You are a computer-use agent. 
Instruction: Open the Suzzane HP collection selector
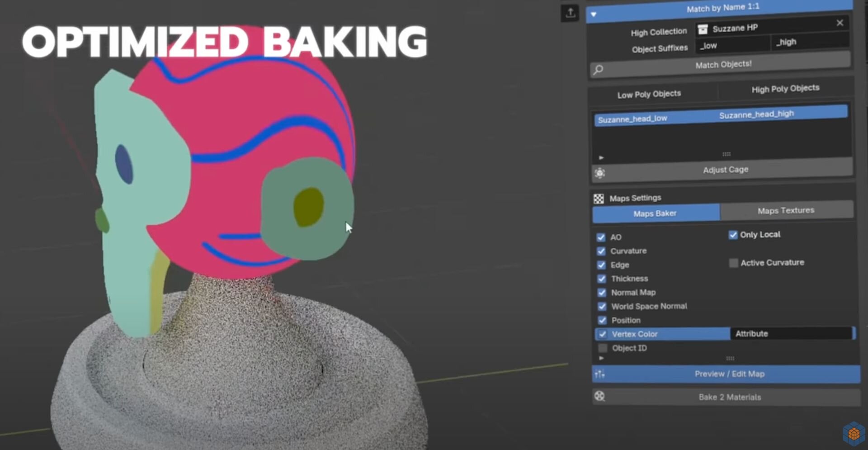click(771, 27)
